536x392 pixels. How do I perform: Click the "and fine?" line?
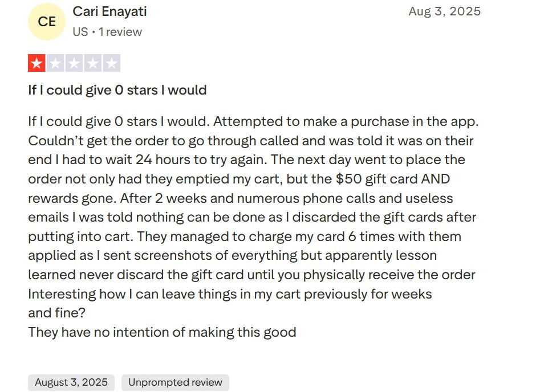click(x=56, y=313)
